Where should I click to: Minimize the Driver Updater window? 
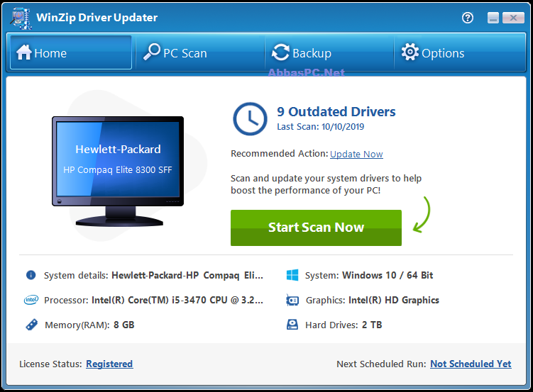click(x=493, y=18)
